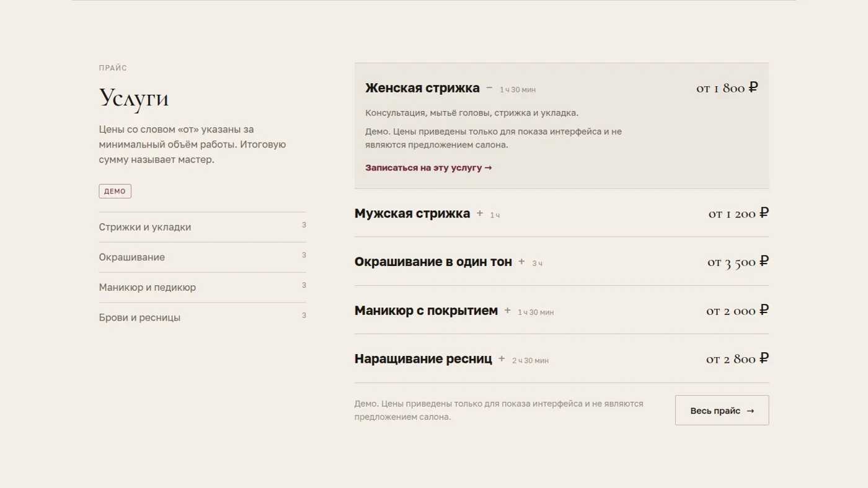Viewport: 868px width, 488px height.
Task: Click the ДЕМО badge
Action: point(115,191)
